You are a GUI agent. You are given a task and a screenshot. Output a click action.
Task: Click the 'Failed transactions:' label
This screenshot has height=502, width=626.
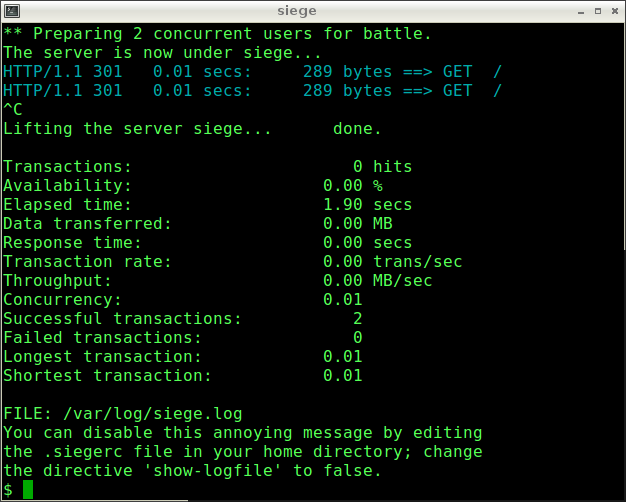tap(103, 337)
